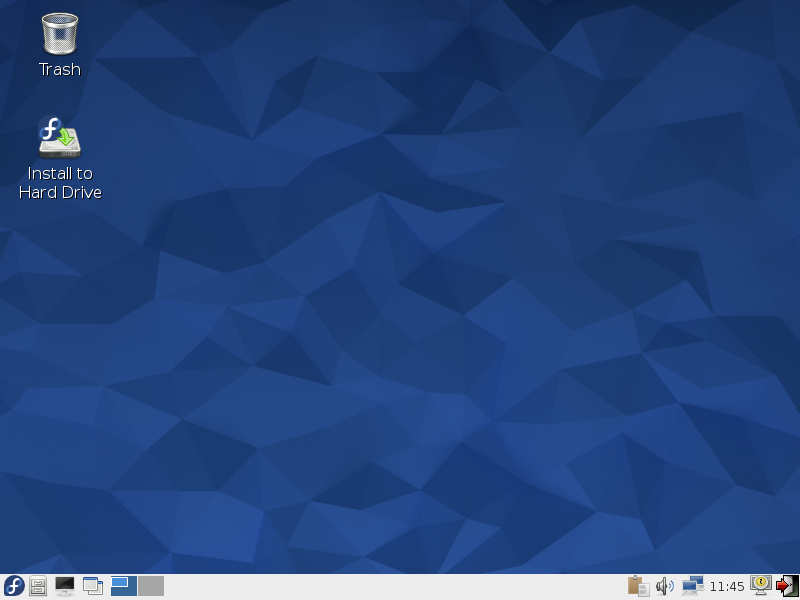Click the 11:45 clock in the panel
This screenshot has width=800, height=600.
[727, 587]
